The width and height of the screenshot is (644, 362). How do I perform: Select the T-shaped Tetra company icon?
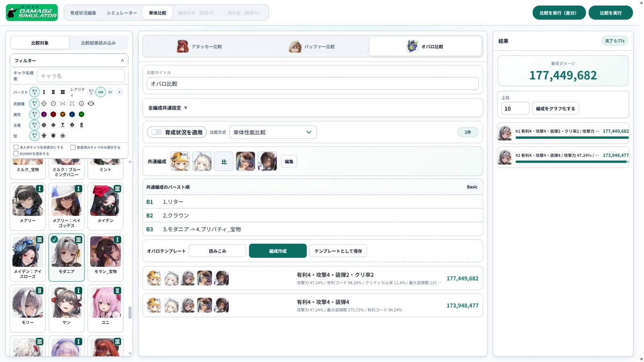tap(63, 125)
